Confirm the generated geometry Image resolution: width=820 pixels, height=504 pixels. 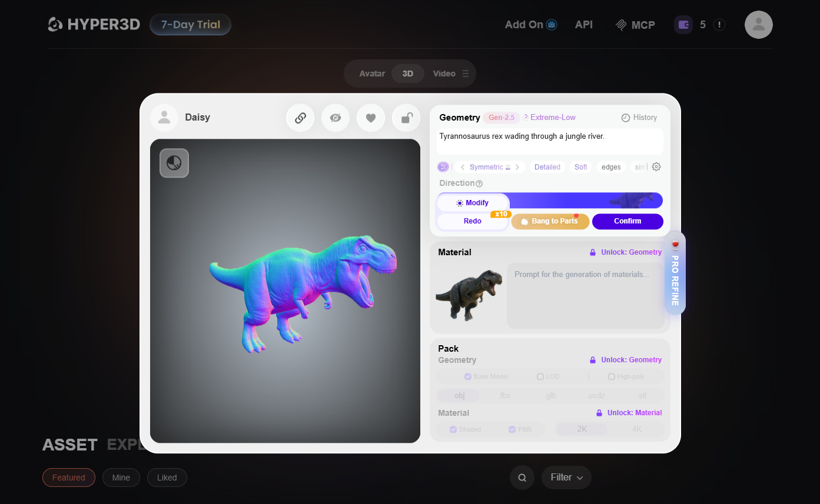tap(628, 221)
